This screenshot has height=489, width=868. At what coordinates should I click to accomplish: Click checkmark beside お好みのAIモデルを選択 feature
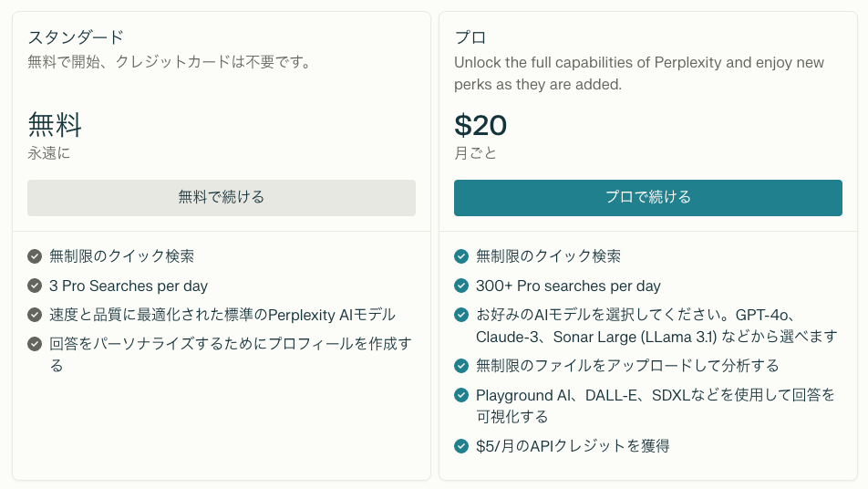point(461,315)
